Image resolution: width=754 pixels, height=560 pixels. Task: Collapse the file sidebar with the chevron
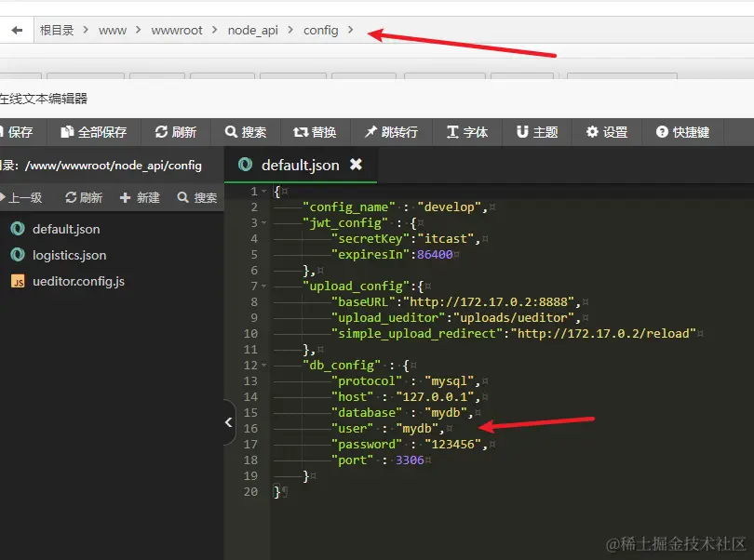click(229, 422)
